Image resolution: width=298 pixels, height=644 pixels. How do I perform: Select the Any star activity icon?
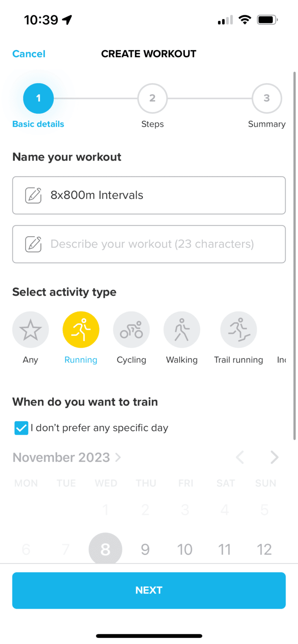(31, 329)
